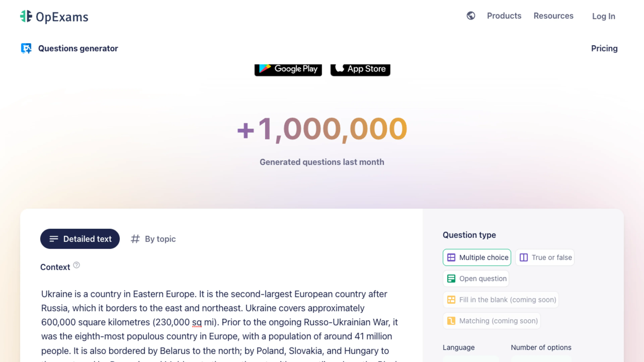644x362 pixels.
Task: Click the hash icon beside By topic
Action: tap(135, 239)
